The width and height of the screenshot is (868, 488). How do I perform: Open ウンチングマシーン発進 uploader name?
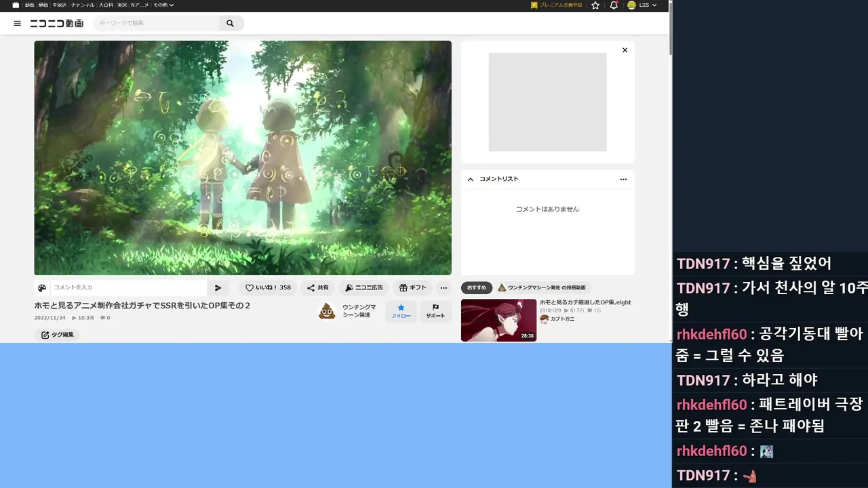[359, 311]
